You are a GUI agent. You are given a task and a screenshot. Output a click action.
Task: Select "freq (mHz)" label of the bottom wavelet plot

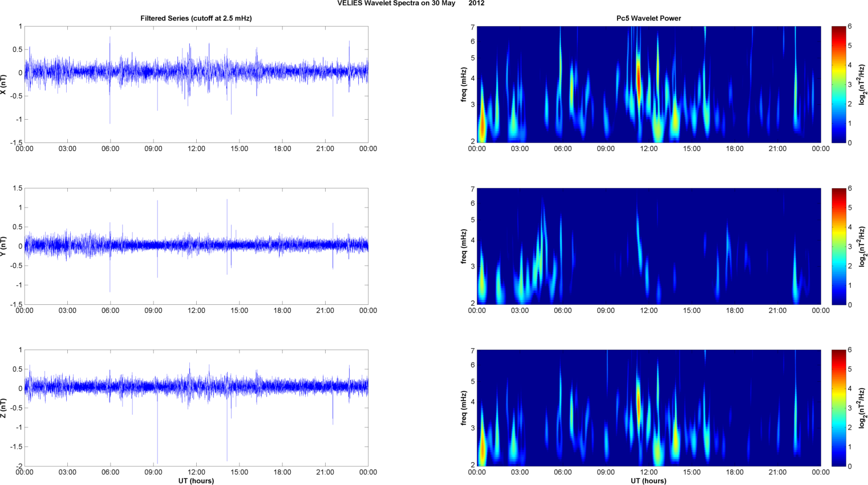pos(464,408)
